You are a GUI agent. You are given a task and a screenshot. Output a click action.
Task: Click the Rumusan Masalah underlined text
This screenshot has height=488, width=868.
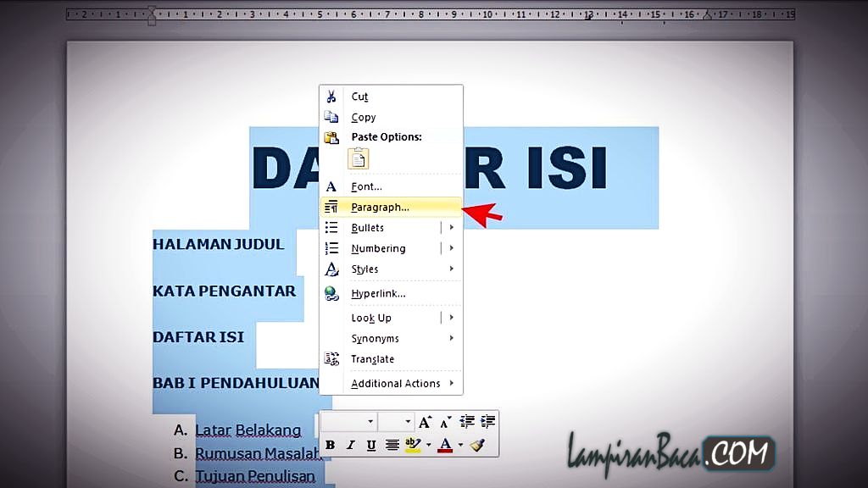click(258, 454)
